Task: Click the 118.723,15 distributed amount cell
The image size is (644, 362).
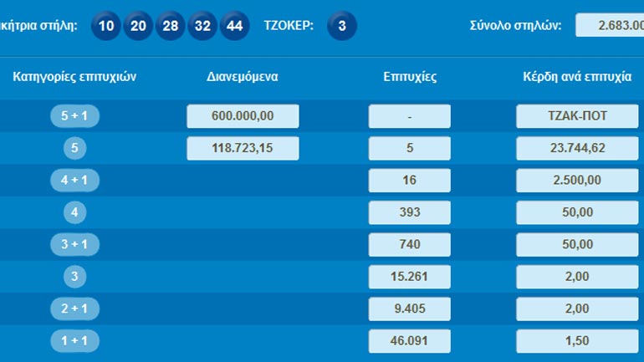Action: point(243,148)
